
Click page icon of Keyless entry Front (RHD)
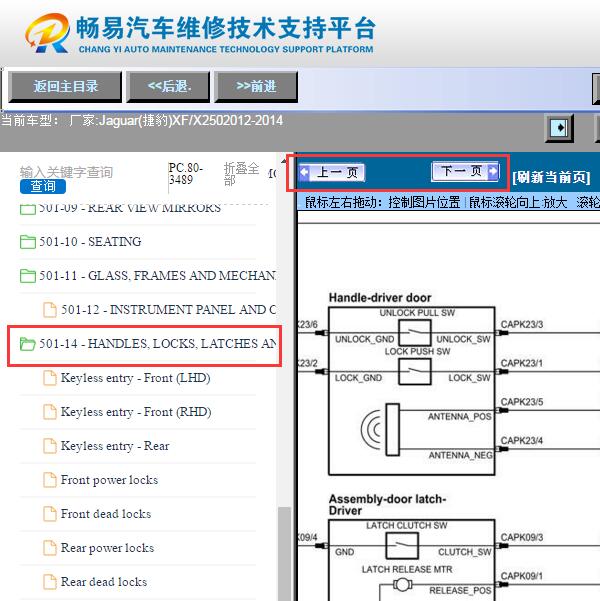coord(50,412)
